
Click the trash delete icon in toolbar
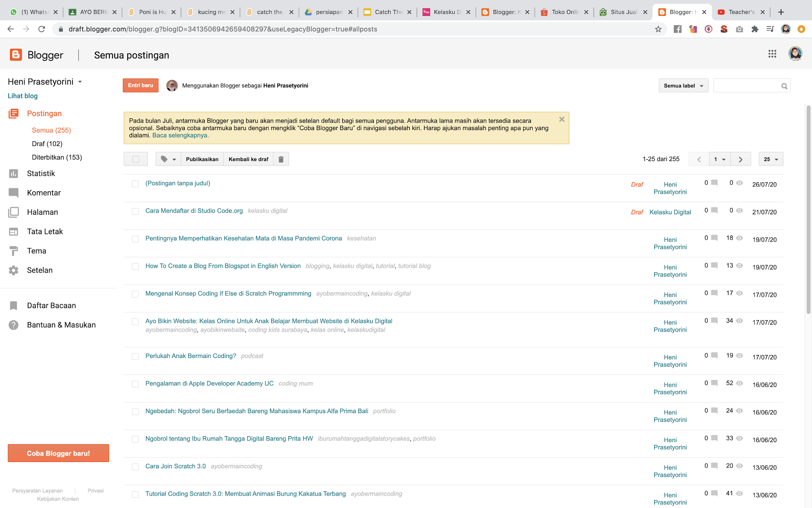281,159
